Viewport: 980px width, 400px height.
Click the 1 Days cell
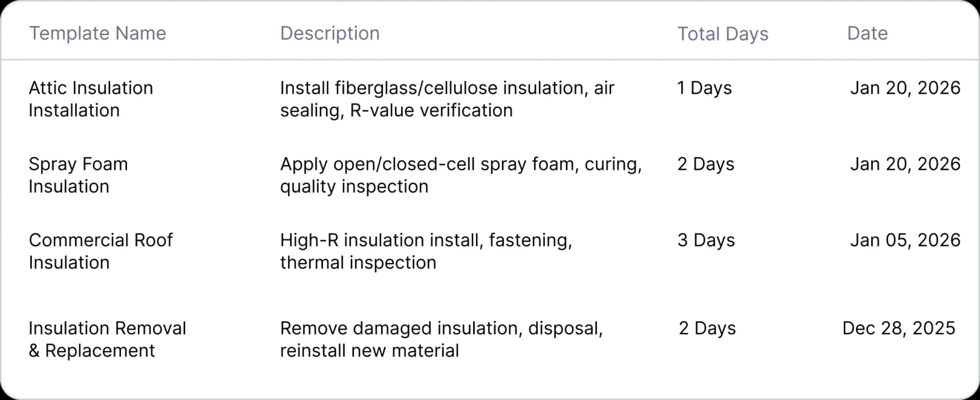704,88
